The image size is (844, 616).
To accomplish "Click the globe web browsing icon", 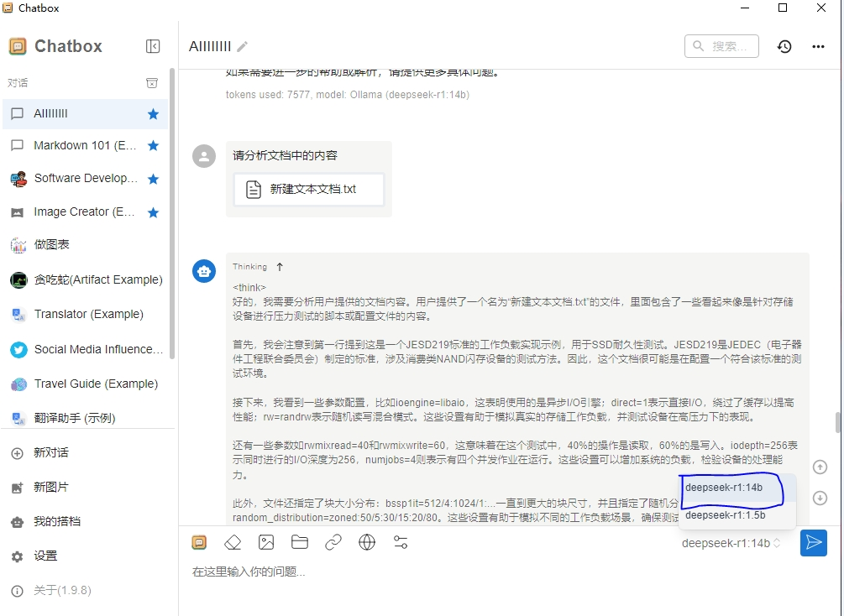I will click(367, 542).
